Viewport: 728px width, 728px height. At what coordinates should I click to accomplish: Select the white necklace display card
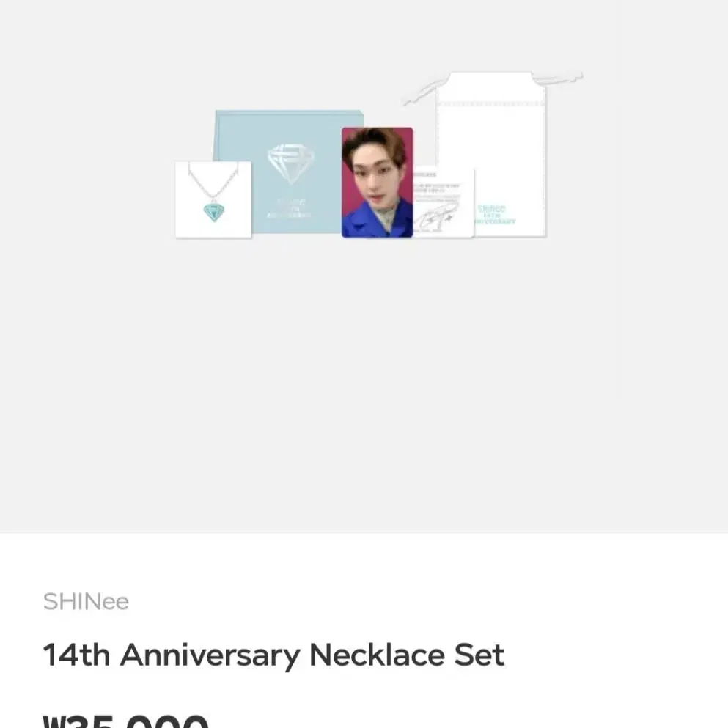213,199
